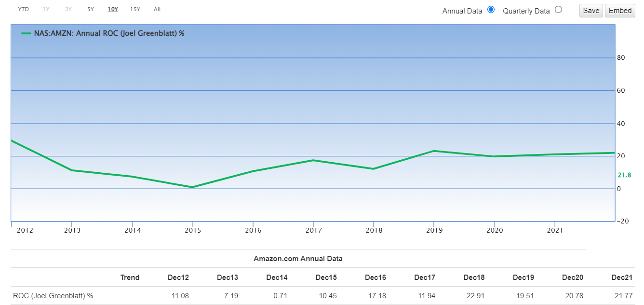
Task: Select the 21.77 table cell
Action: (x=625, y=296)
